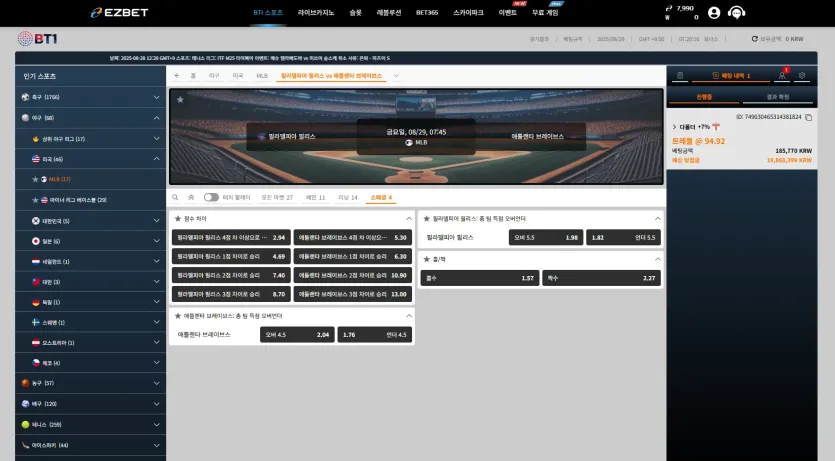Open the 무료 게임 menu
This screenshot has width=835, height=461.
(x=545, y=13)
